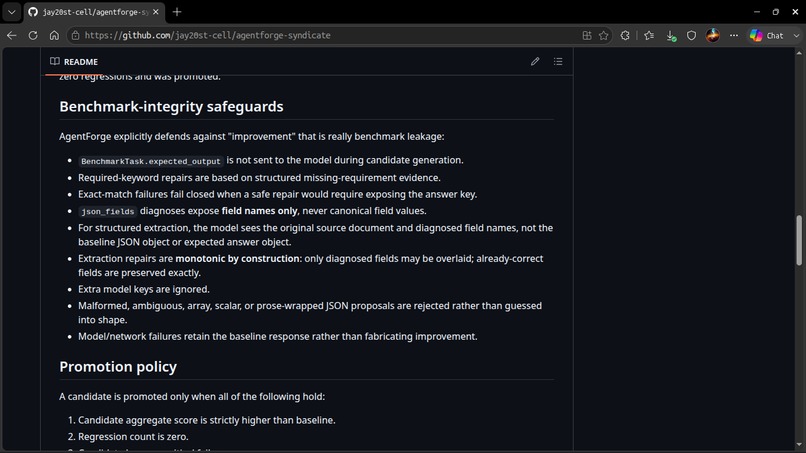Restore down the browser window
Image resolution: width=806 pixels, height=453 pixels.
[776, 12]
